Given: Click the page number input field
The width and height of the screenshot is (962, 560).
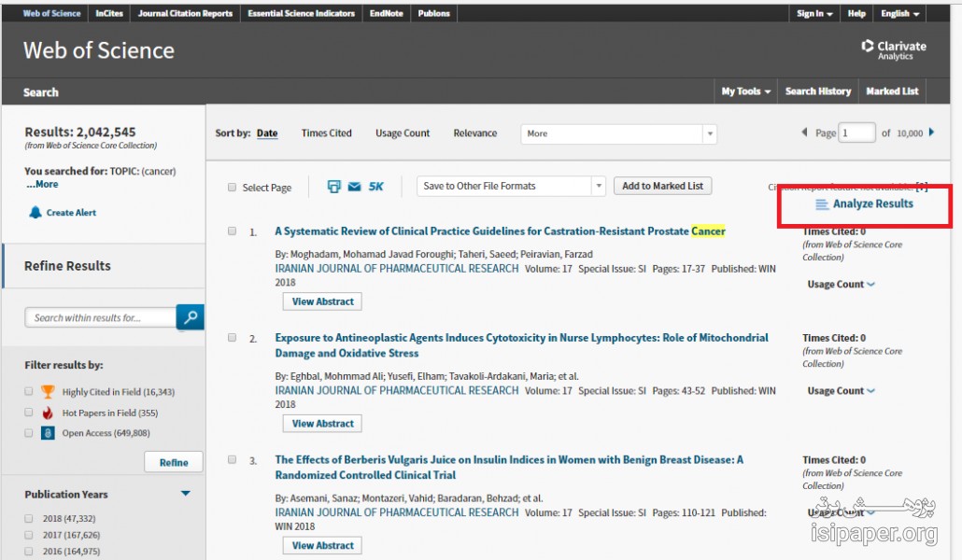Looking at the screenshot, I should 856,133.
